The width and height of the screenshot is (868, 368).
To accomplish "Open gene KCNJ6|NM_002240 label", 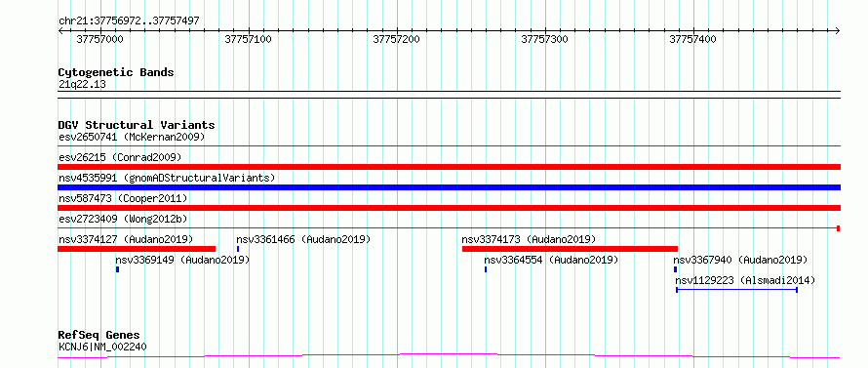I will point(102,348).
